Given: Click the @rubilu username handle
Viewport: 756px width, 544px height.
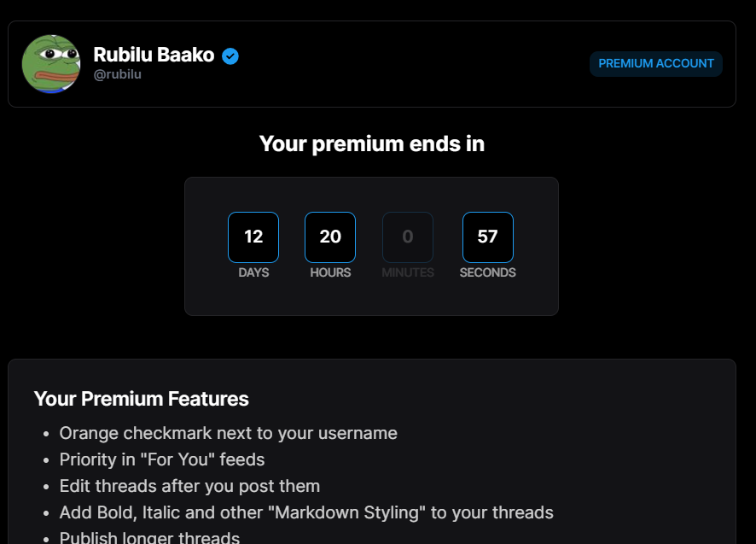Looking at the screenshot, I should tap(117, 74).
